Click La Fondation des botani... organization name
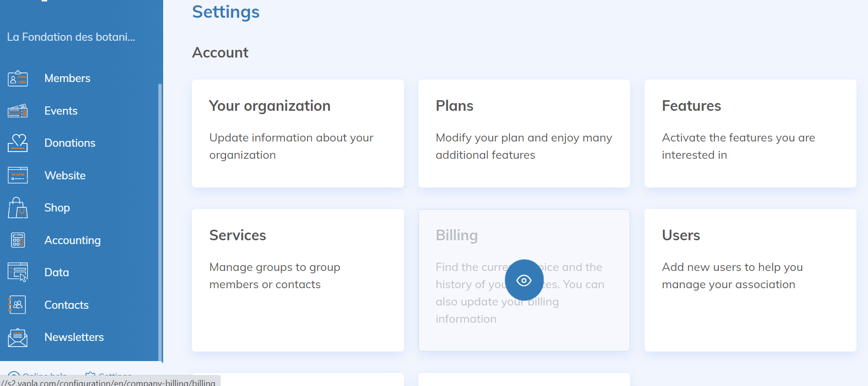Viewport: 868px width, 386px height. click(71, 37)
